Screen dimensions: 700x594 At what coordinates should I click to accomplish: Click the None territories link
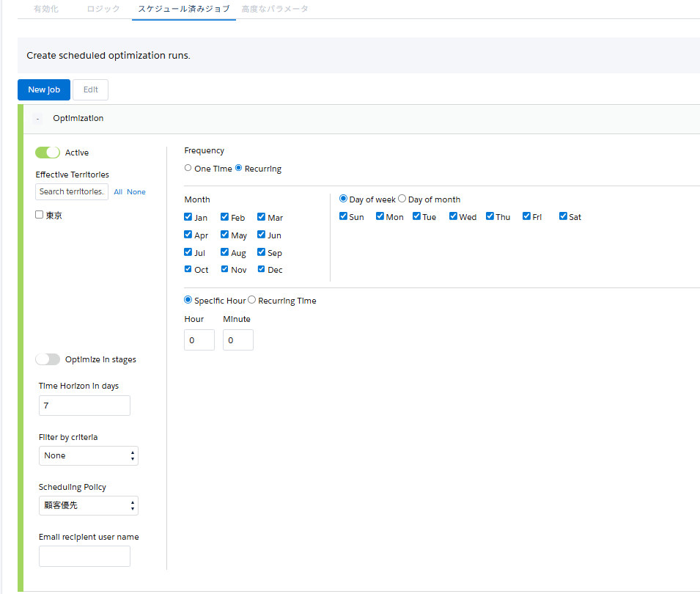[x=136, y=192]
